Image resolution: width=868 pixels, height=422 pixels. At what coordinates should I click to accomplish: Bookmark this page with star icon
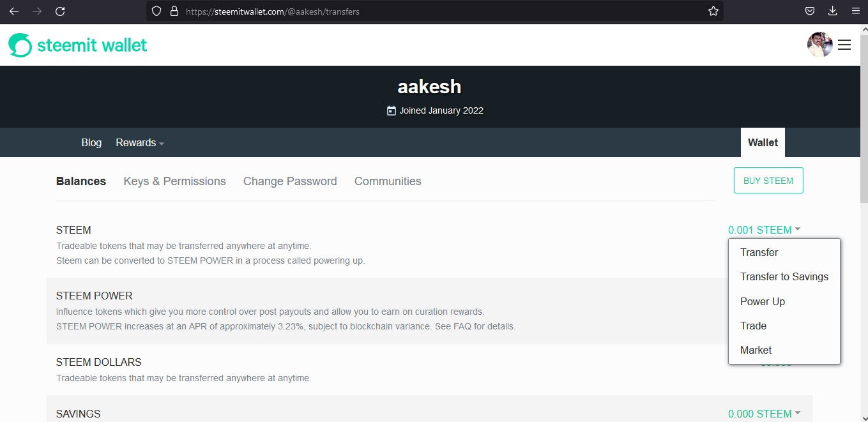point(713,11)
